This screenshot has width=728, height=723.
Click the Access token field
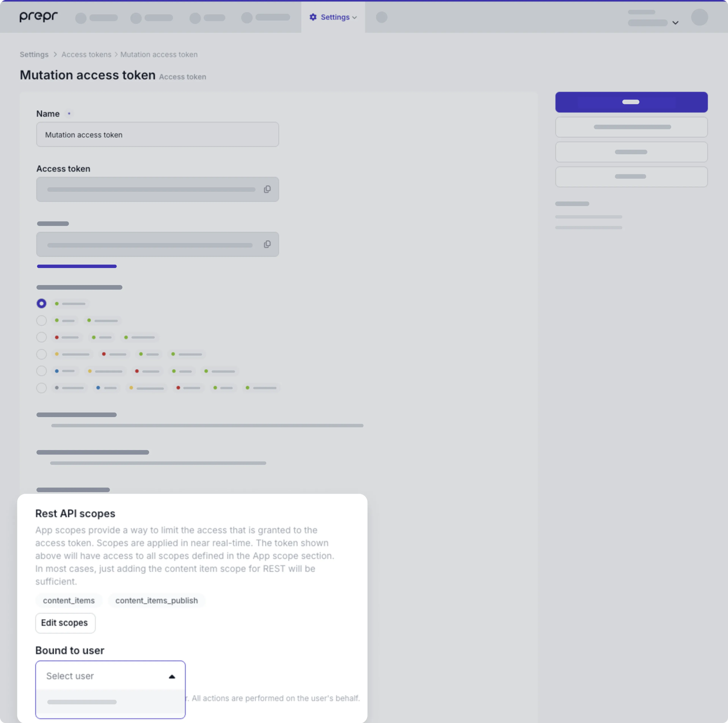coord(158,189)
